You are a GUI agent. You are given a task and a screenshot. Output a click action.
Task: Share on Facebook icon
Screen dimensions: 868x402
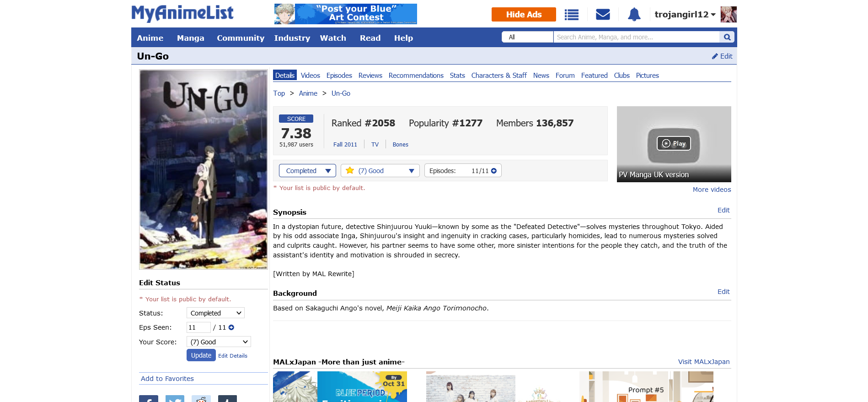149,398
